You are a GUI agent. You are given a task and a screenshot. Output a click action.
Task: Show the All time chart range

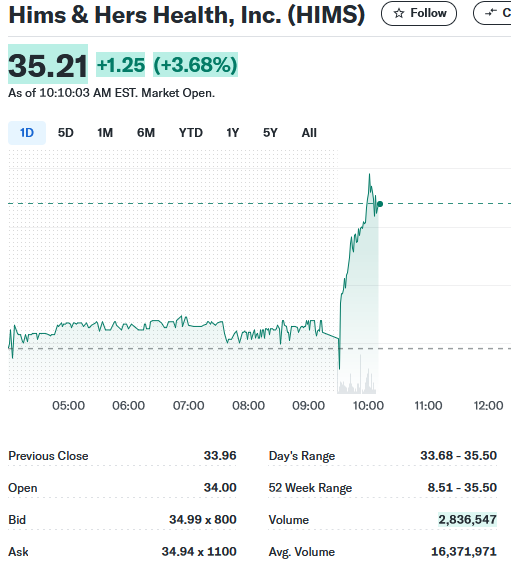pos(309,133)
